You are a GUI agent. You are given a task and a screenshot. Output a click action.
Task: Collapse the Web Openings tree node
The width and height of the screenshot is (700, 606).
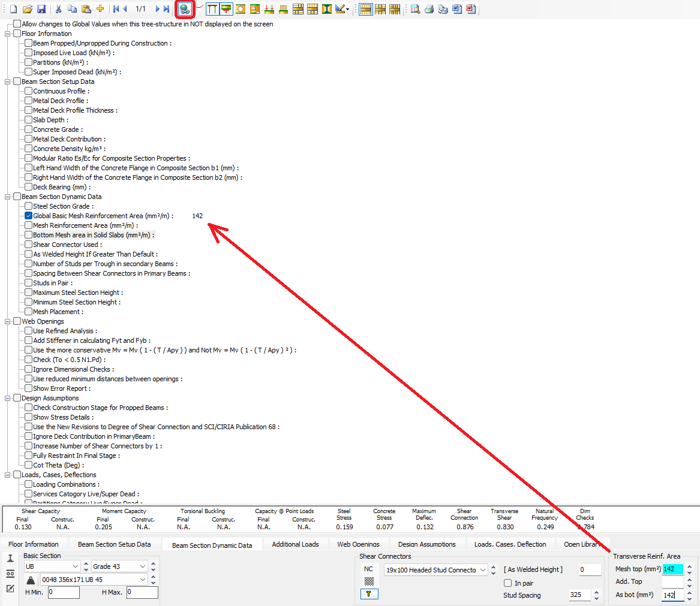click(x=8, y=321)
